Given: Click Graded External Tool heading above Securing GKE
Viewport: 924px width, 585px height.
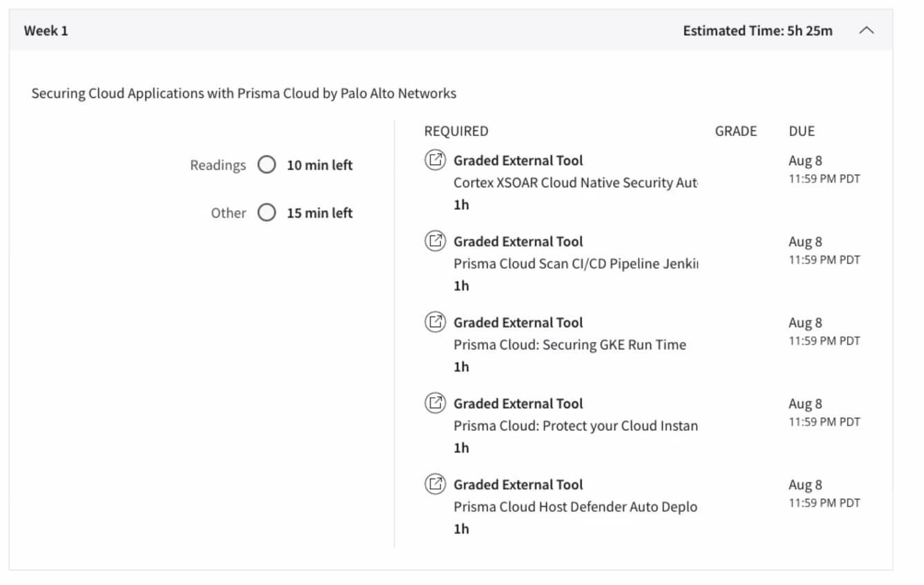Looking at the screenshot, I should (518, 322).
